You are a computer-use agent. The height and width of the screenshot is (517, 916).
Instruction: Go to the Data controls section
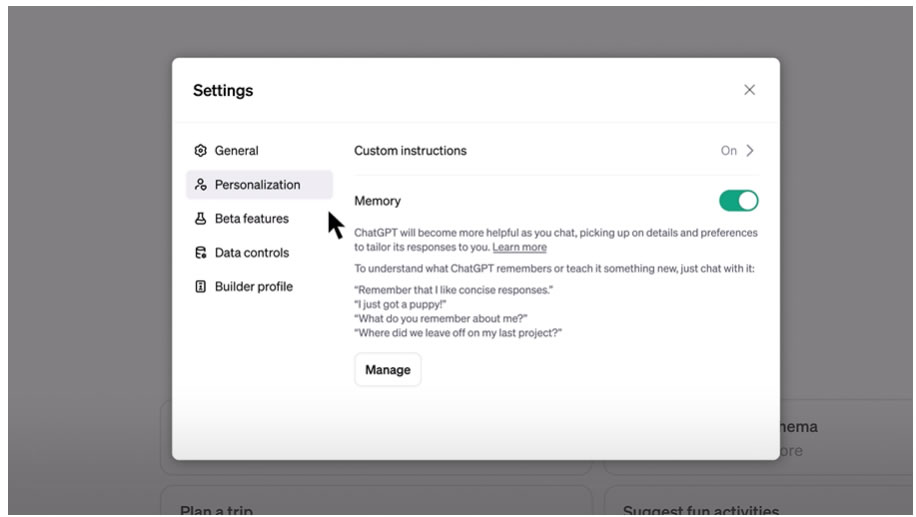[252, 253]
